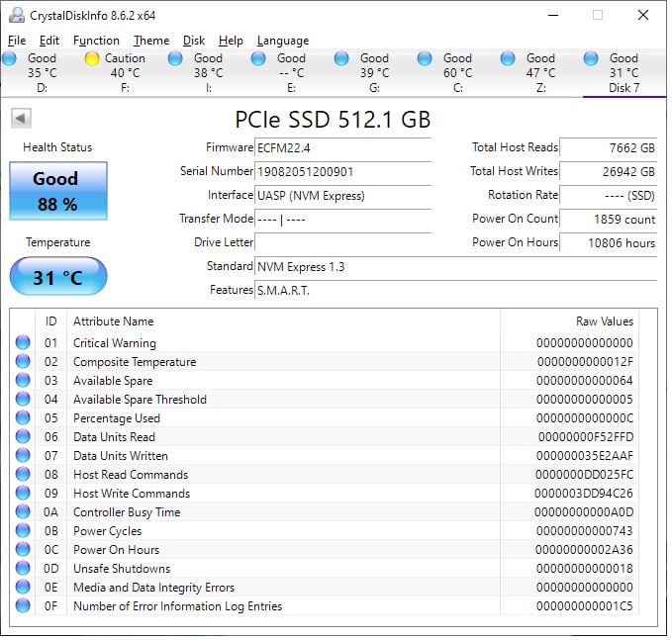Select the Controller Busy Time attribute name
Image resolution: width=672 pixels, height=640 pixels.
point(127,512)
